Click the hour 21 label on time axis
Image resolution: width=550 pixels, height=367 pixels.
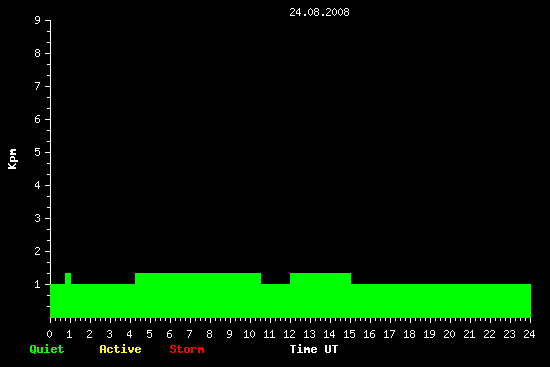point(469,334)
